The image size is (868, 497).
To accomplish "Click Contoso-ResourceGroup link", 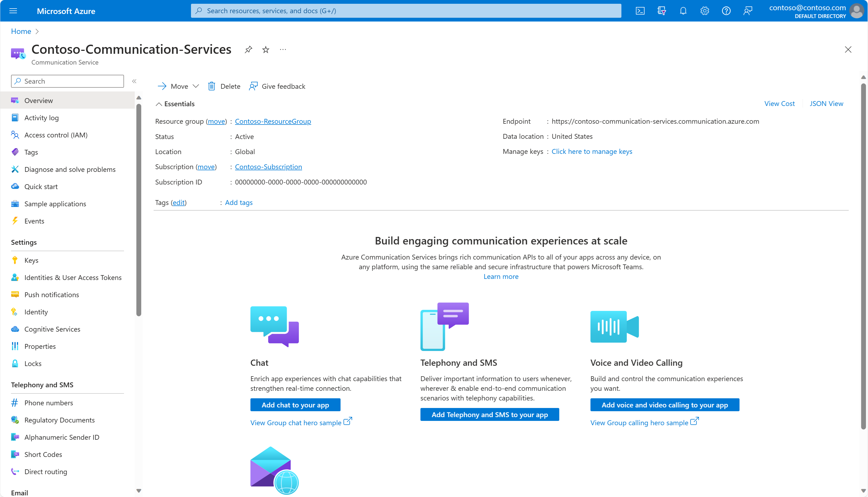I will [273, 122].
